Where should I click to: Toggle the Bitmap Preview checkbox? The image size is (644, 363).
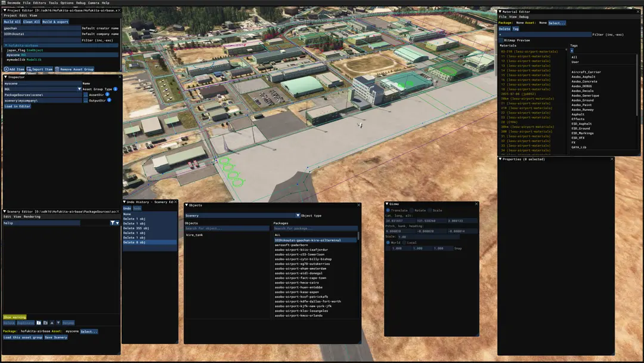[501, 40]
